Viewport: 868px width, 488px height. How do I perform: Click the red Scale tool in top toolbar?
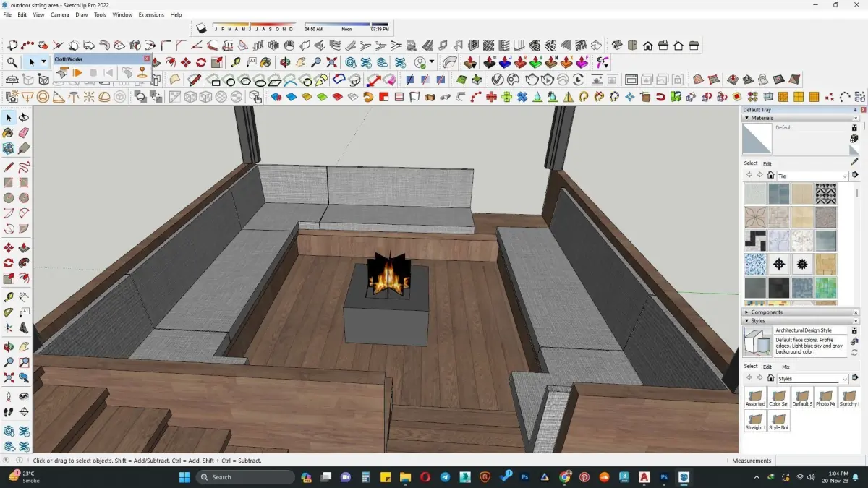click(x=216, y=63)
